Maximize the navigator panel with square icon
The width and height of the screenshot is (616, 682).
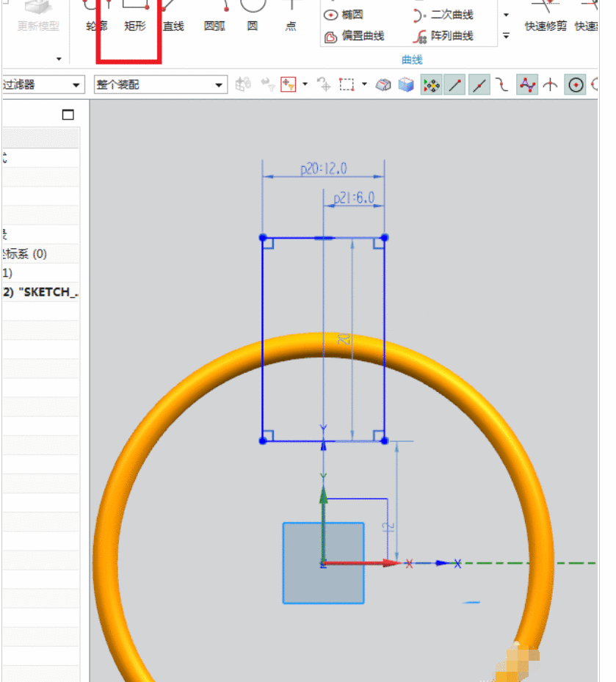pos(68,115)
